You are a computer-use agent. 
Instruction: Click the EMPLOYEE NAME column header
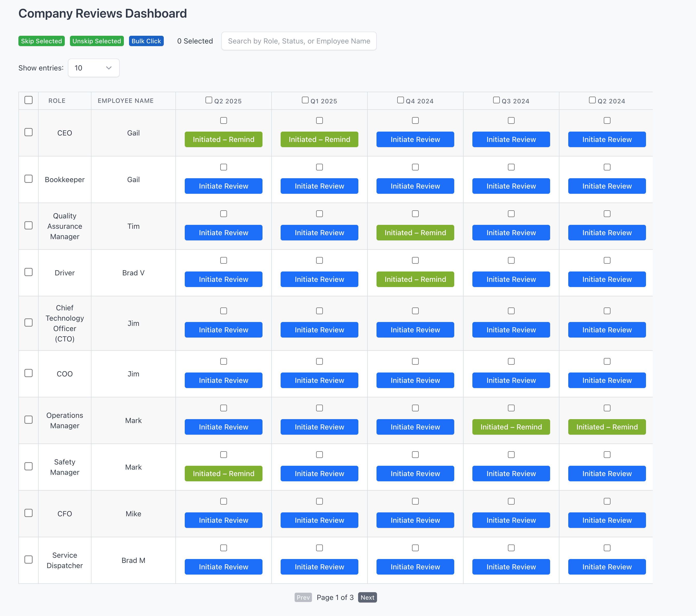[126, 101]
